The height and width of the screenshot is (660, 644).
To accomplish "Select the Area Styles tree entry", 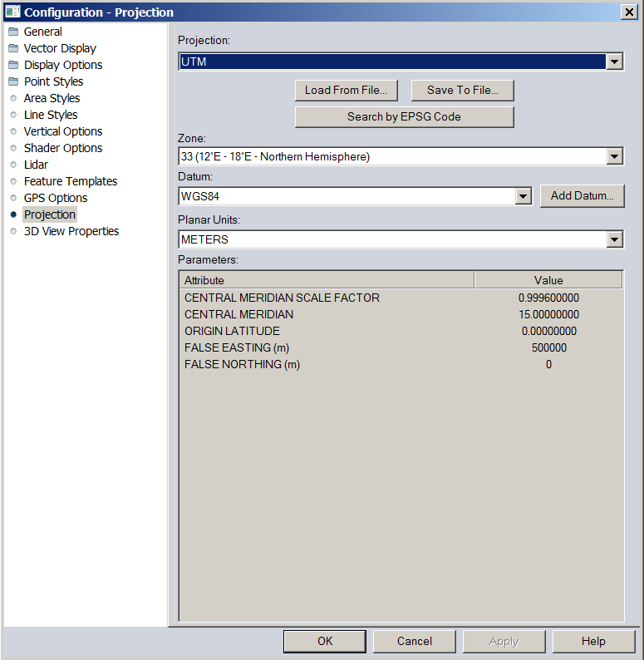I will [52, 98].
